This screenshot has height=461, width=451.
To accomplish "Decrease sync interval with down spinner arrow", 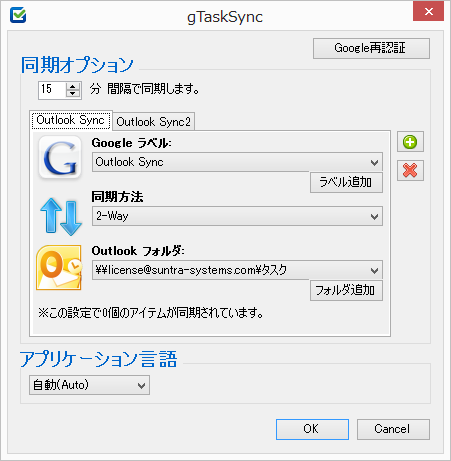I will point(73,94).
